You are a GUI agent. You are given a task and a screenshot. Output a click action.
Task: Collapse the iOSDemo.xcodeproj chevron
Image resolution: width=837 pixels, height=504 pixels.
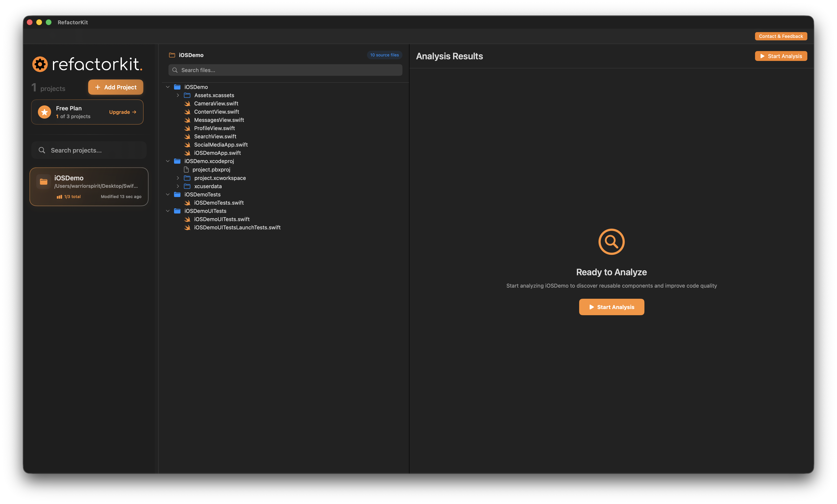point(168,161)
